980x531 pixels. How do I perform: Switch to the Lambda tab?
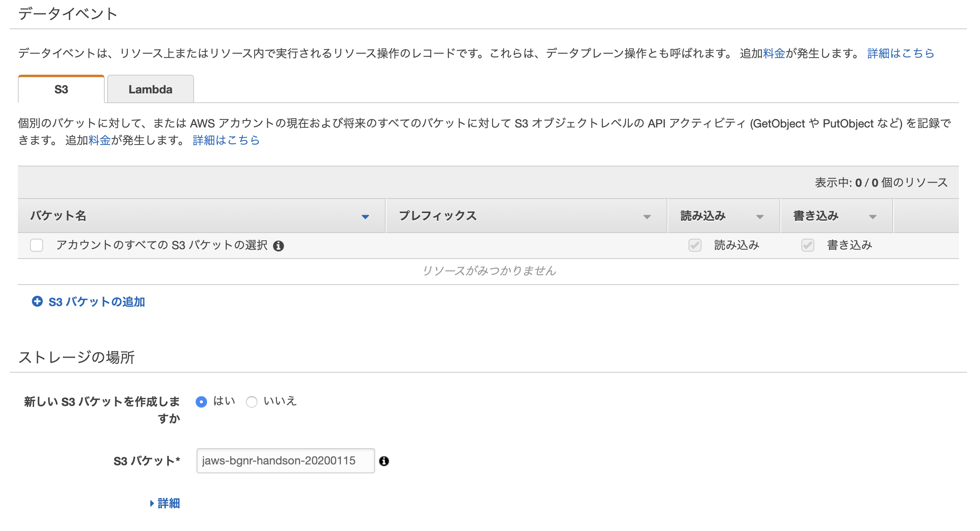(150, 88)
